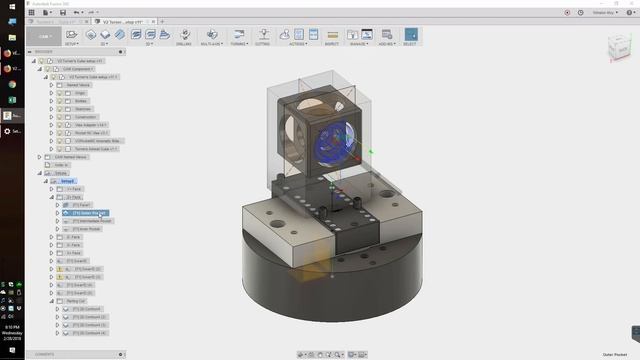Collapse the Setups node
The height and width of the screenshot is (360, 640).
[40, 173]
